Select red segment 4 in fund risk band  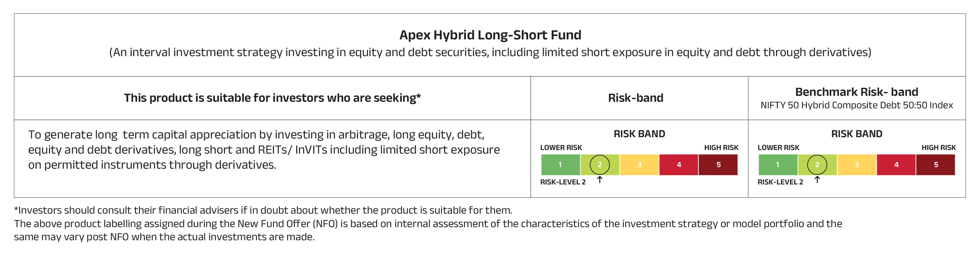[x=679, y=164]
